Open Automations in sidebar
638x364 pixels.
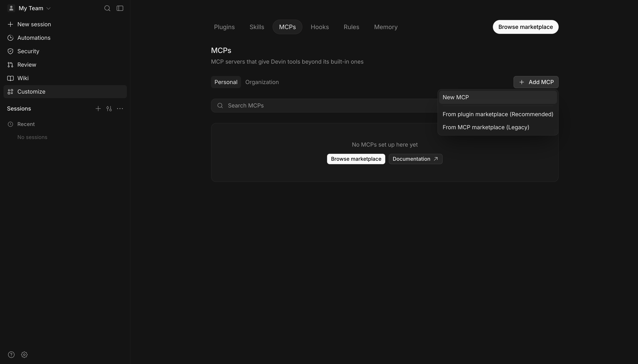pyautogui.click(x=65, y=38)
